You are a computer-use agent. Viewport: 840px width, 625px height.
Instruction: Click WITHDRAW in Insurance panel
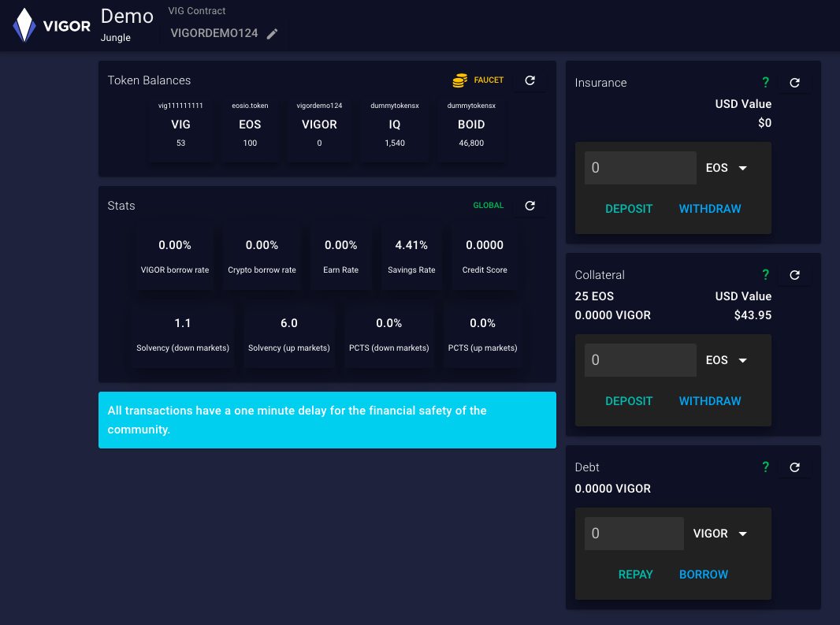pos(710,209)
